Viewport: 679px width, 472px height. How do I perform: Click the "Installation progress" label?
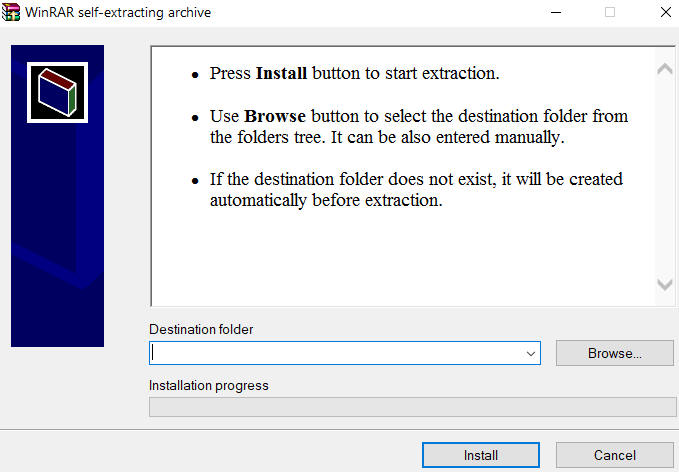click(209, 385)
